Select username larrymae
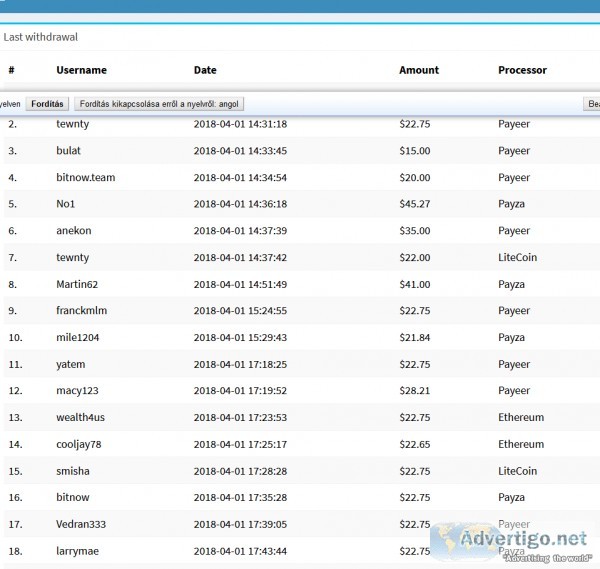 (78, 551)
